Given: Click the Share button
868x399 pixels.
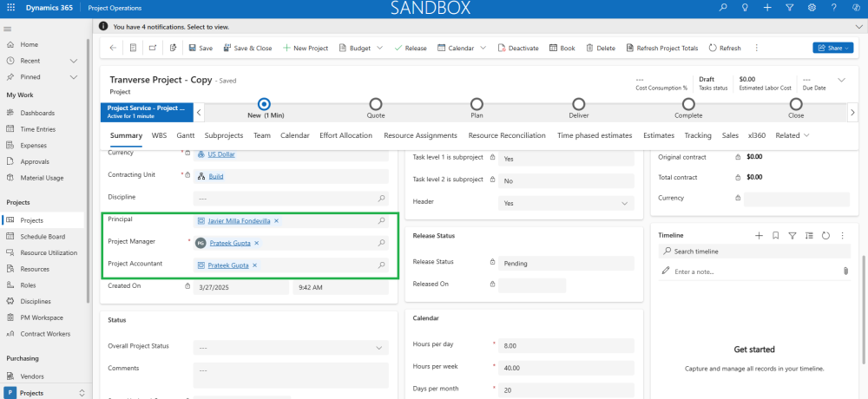Looking at the screenshot, I should [832, 49].
